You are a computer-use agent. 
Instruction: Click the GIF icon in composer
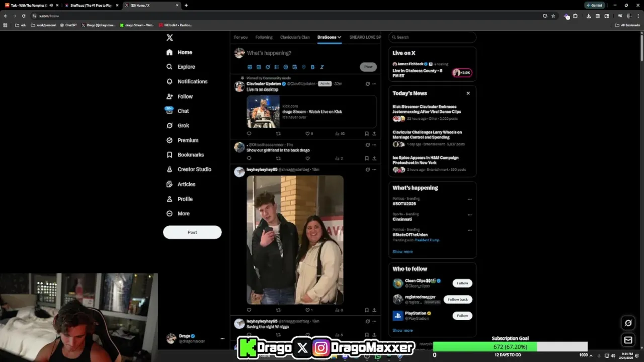point(259,67)
